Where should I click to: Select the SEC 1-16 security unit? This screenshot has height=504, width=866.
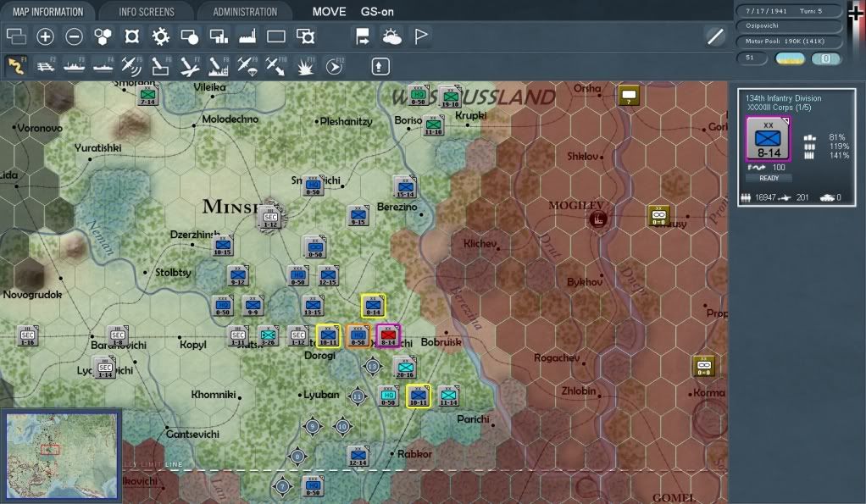point(27,335)
